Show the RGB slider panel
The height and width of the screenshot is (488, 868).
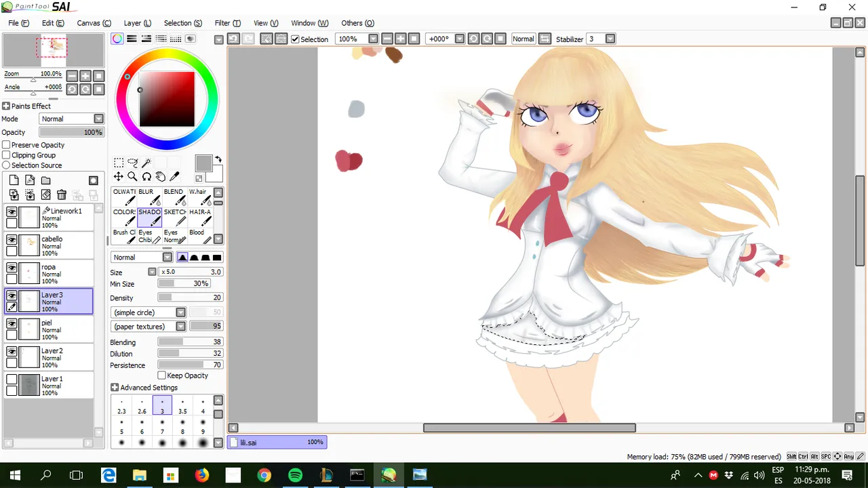pos(132,39)
